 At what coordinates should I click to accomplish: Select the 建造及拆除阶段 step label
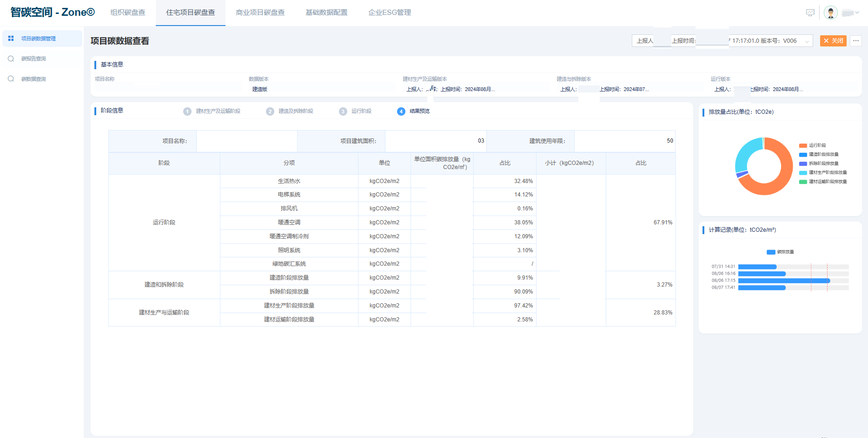[x=296, y=111]
